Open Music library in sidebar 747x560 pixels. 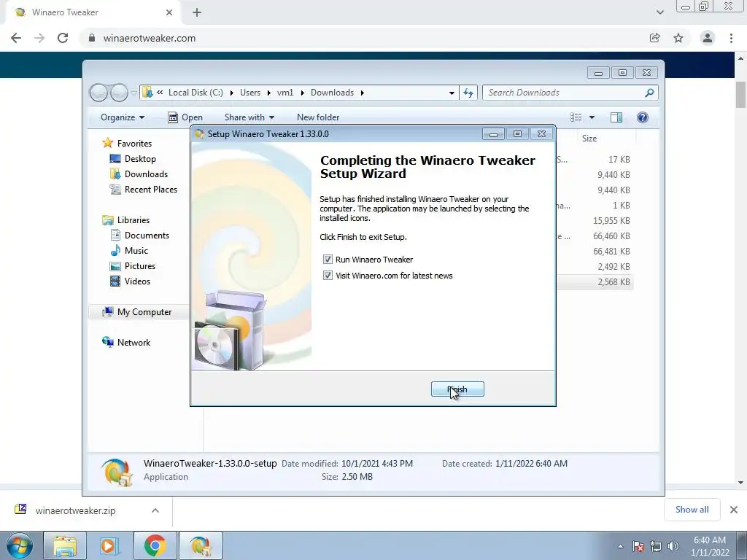[x=136, y=251]
